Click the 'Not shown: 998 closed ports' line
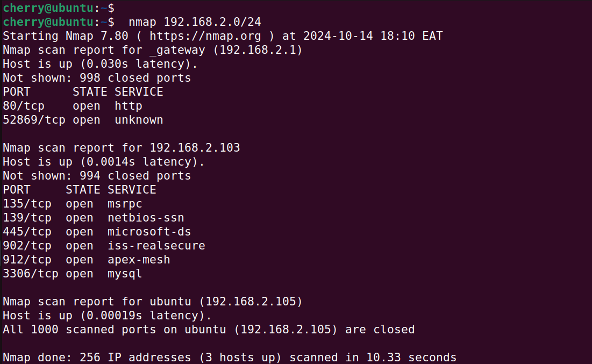Screen dimensions: 592x364 click(x=97, y=78)
